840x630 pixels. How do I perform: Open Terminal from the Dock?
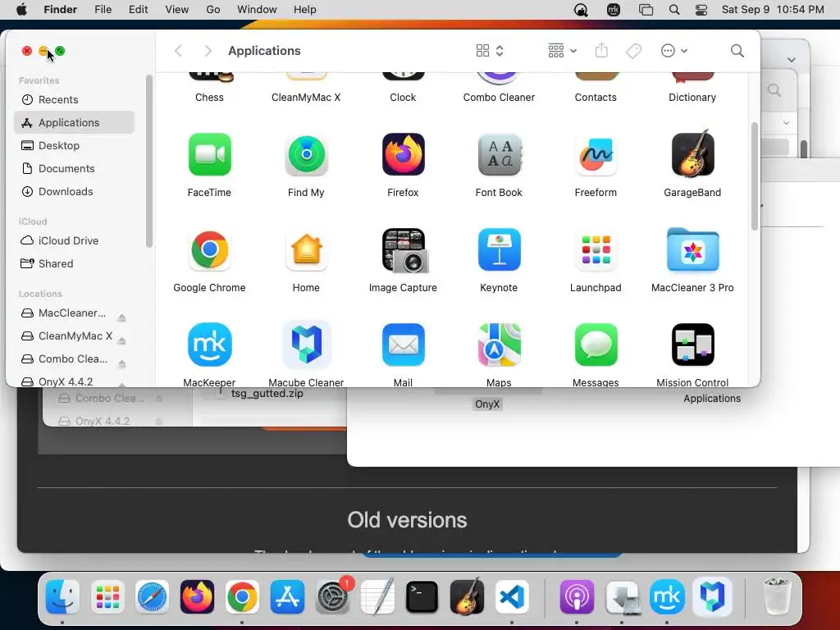pyautogui.click(x=422, y=596)
